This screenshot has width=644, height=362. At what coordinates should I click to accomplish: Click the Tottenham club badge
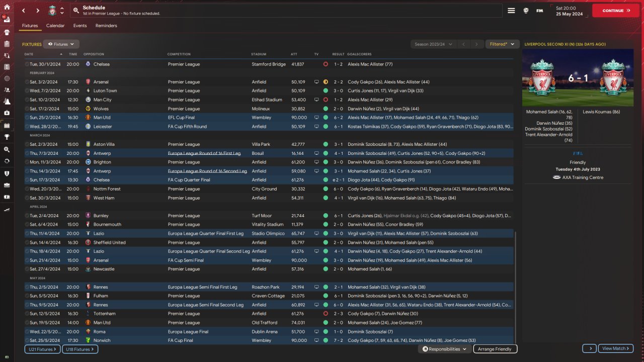pyautogui.click(x=89, y=314)
